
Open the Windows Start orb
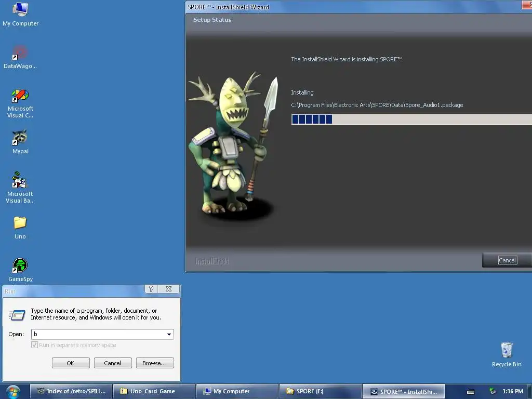pos(13,392)
